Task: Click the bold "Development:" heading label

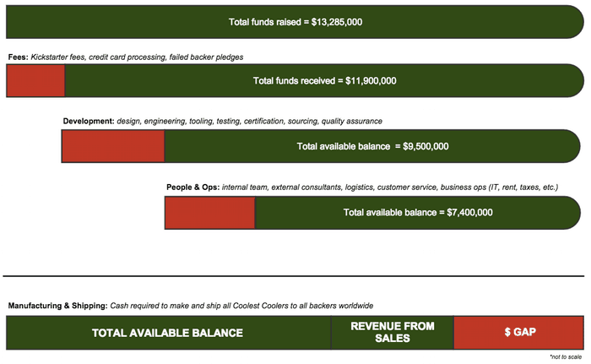Action: tap(89, 121)
